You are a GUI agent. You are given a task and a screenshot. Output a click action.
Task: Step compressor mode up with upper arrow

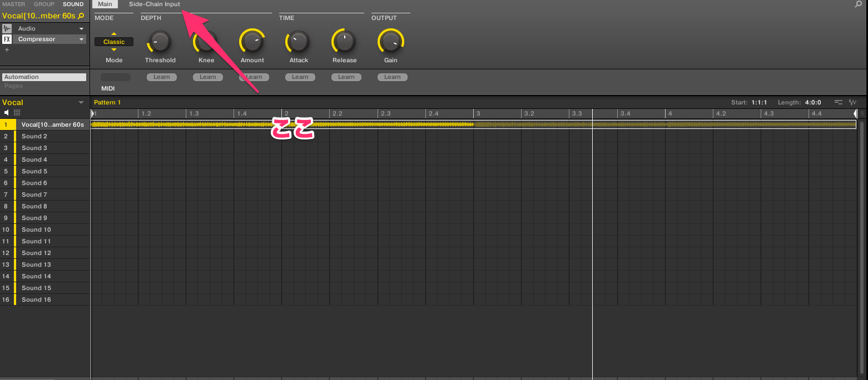[114, 34]
